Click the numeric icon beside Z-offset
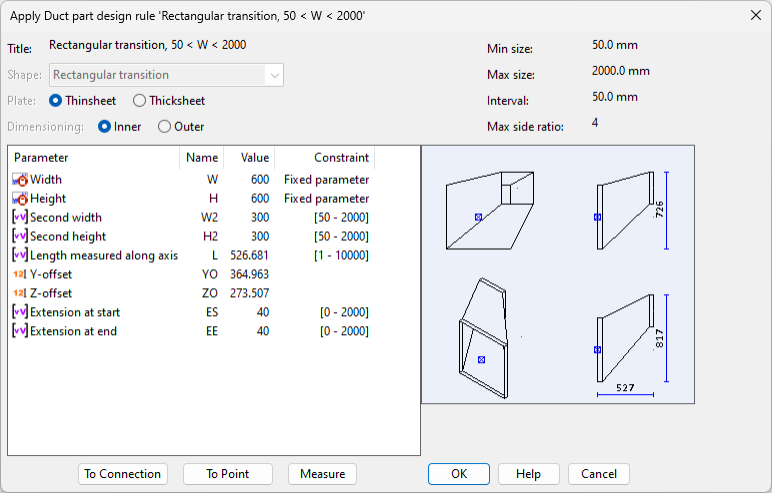 (20, 294)
